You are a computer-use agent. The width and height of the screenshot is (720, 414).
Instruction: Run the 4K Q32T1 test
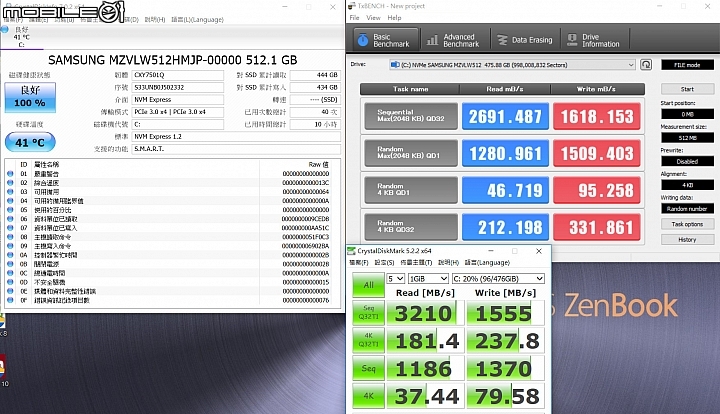(x=368, y=340)
